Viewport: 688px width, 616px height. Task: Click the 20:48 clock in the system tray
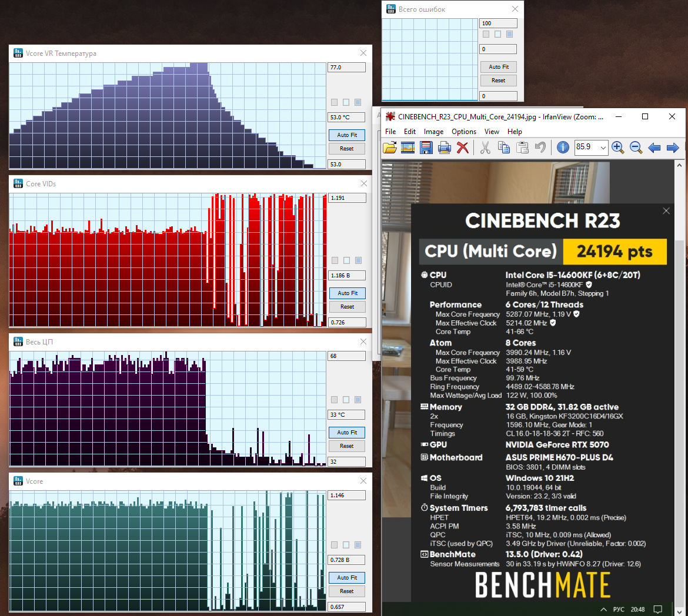[x=637, y=610]
